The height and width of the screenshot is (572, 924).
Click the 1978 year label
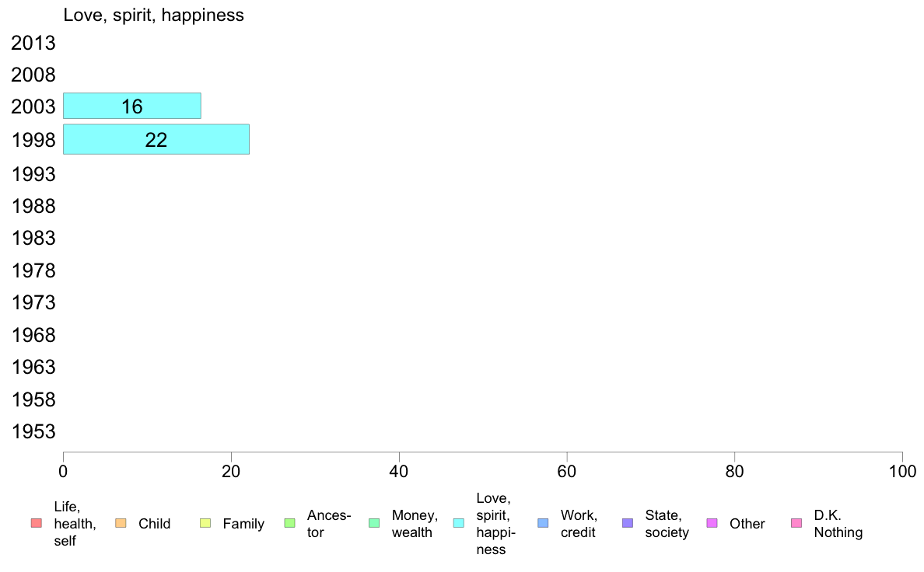33,271
